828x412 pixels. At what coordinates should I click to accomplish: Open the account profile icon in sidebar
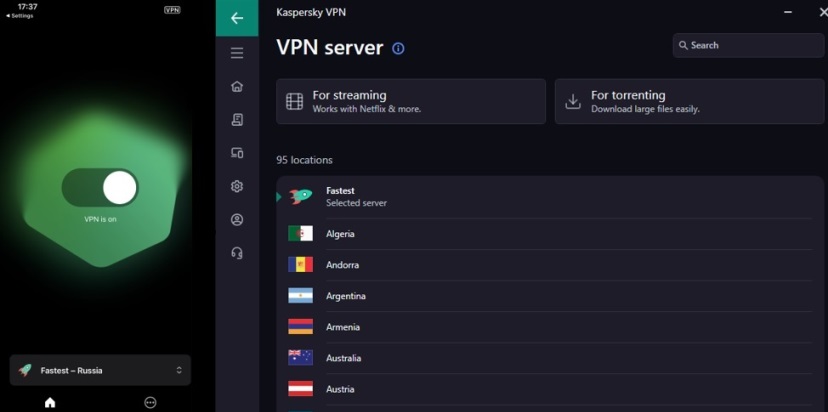[237, 220]
